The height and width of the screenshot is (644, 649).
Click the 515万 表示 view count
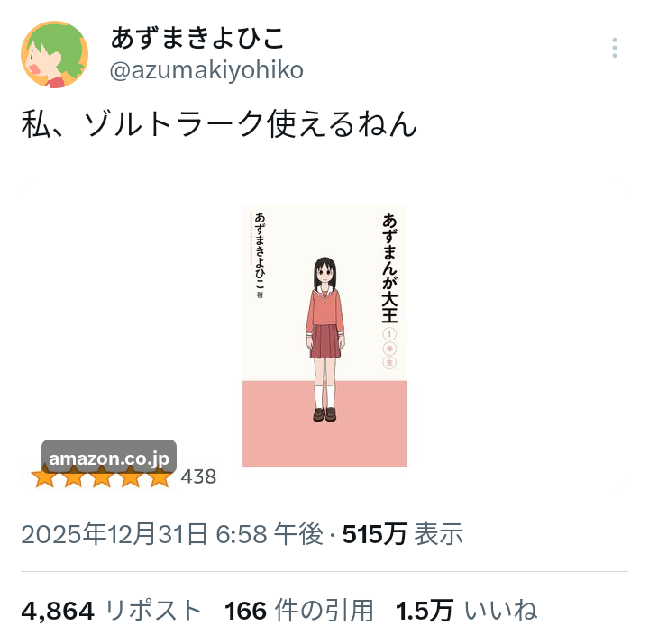point(402,534)
